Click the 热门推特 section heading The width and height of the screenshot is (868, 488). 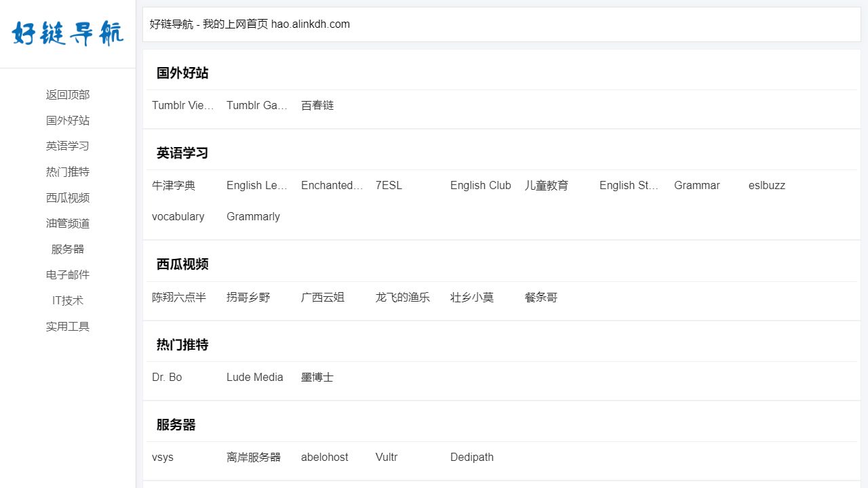[182, 345]
